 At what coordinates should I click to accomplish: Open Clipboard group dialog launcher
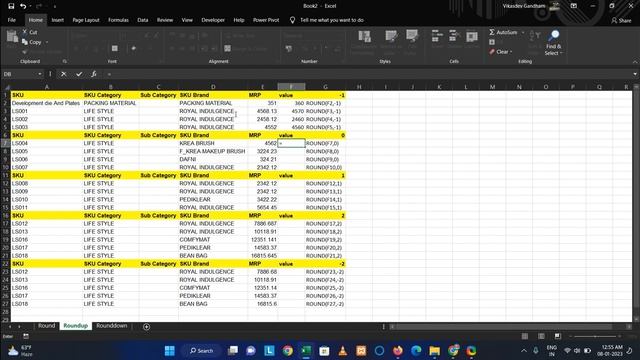pos(65,62)
